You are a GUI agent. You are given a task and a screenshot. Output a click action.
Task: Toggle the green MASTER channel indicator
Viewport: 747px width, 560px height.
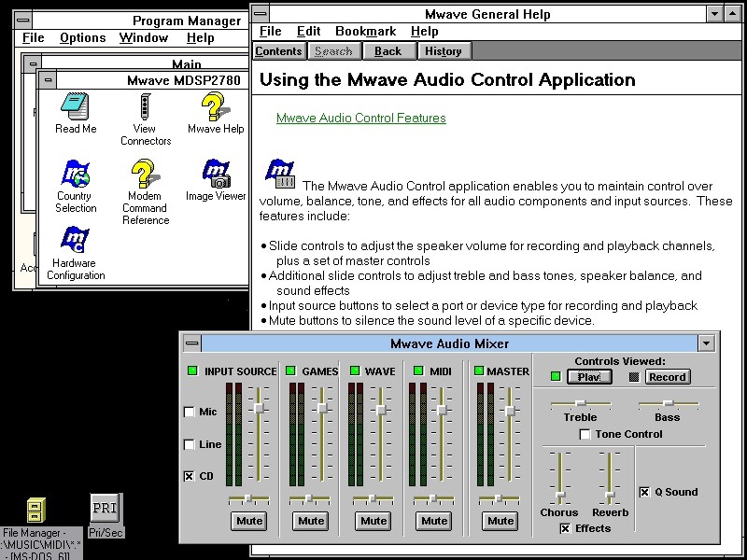pyautogui.click(x=479, y=371)
